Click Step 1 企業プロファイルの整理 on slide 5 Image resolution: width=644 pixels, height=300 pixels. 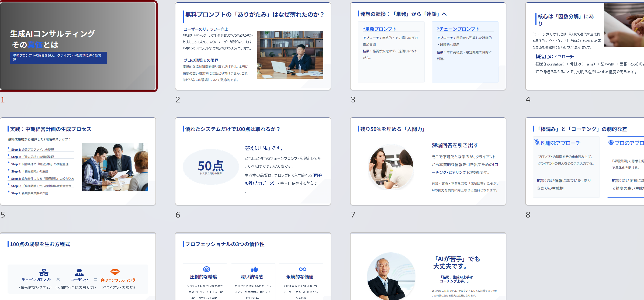click(33, 150)
